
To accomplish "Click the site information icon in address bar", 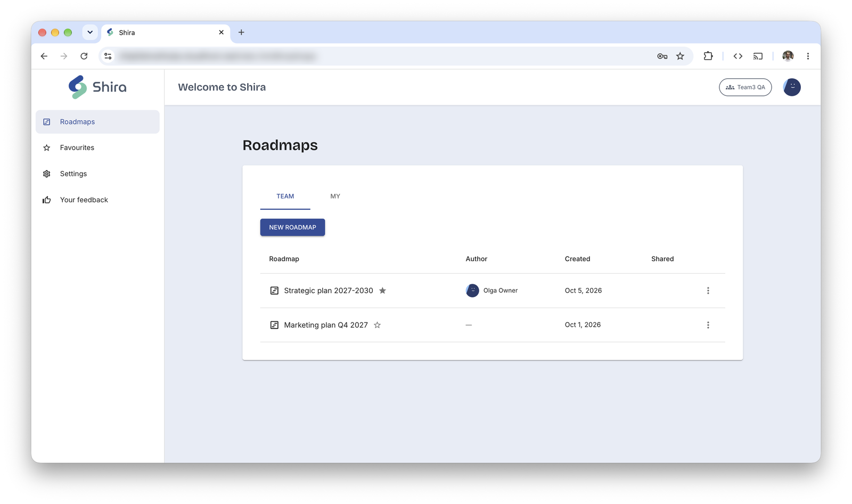I will pos(108,56).
